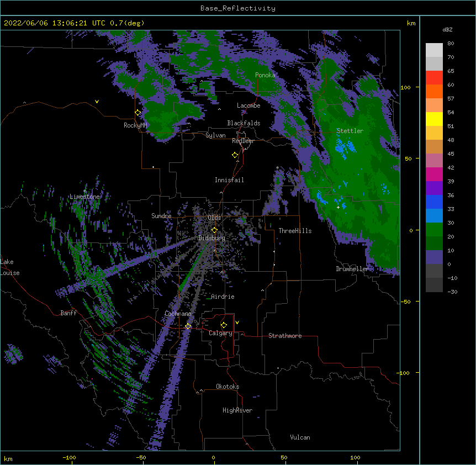Click the km unit label at top right
476x465 pixels.
point(411,23)
